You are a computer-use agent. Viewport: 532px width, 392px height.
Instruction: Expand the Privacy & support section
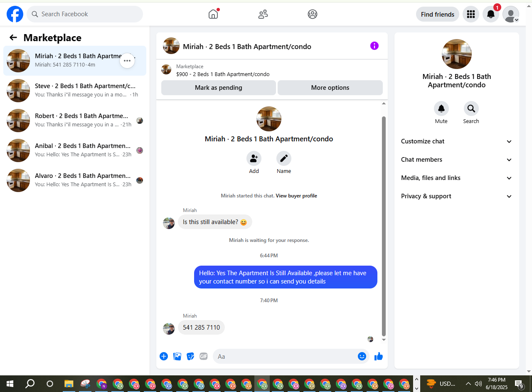coord(457,196)
